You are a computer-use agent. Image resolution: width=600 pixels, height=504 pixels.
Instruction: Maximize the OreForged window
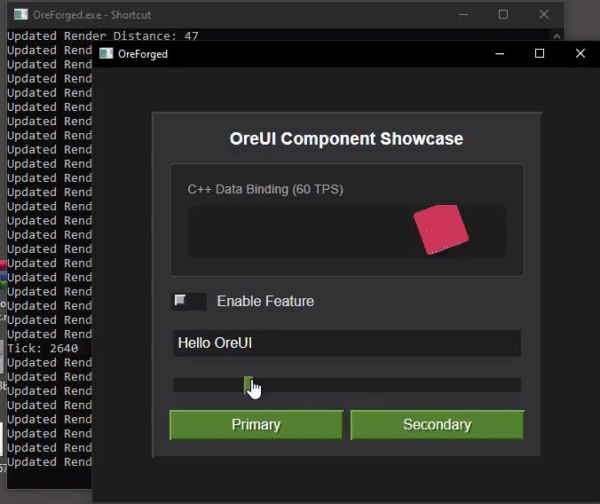pyautogui.click(x=539, y=54)
